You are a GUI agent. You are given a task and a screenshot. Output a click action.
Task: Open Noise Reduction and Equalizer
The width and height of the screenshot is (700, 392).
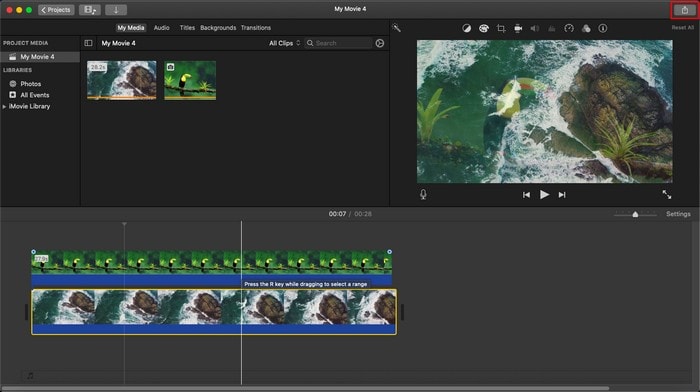pos(552,28)
